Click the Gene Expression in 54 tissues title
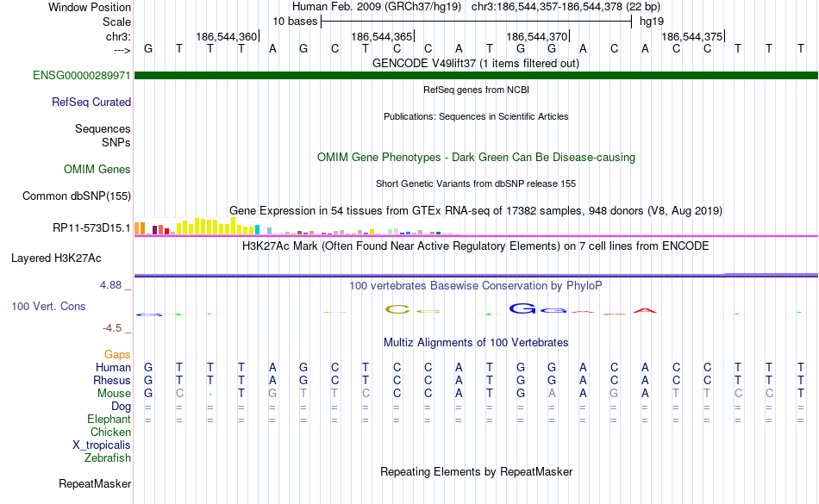The height and width of the screenshot is (504, 819). point(476,210)
